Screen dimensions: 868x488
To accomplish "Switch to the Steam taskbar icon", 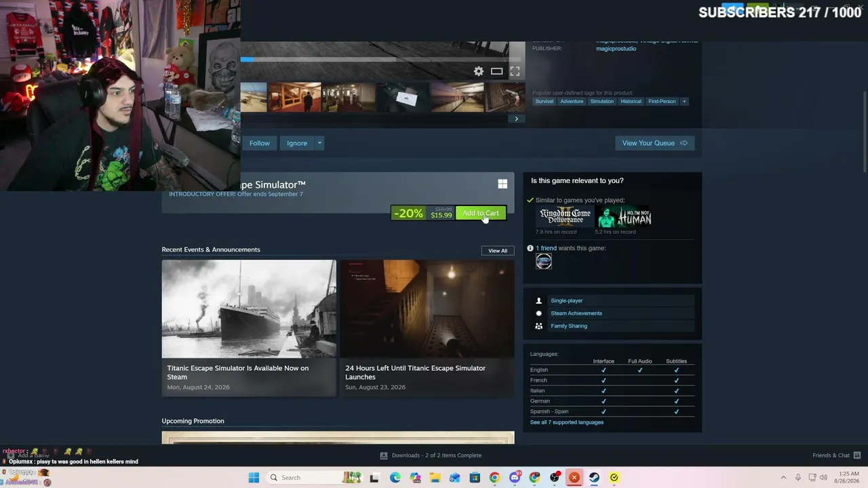I will pyautogui.click(x=594, y=478).
